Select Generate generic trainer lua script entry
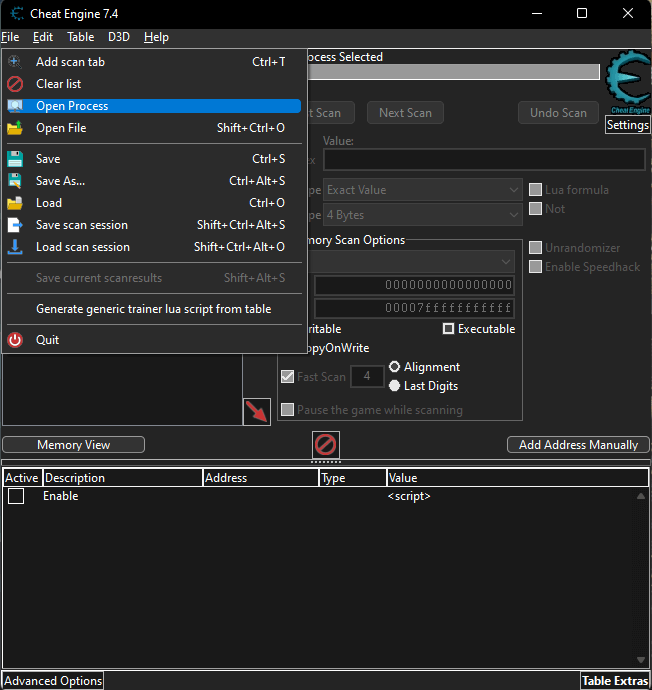Image resolution: width=652 pixels, height=690 pixels. coord(154,309)
